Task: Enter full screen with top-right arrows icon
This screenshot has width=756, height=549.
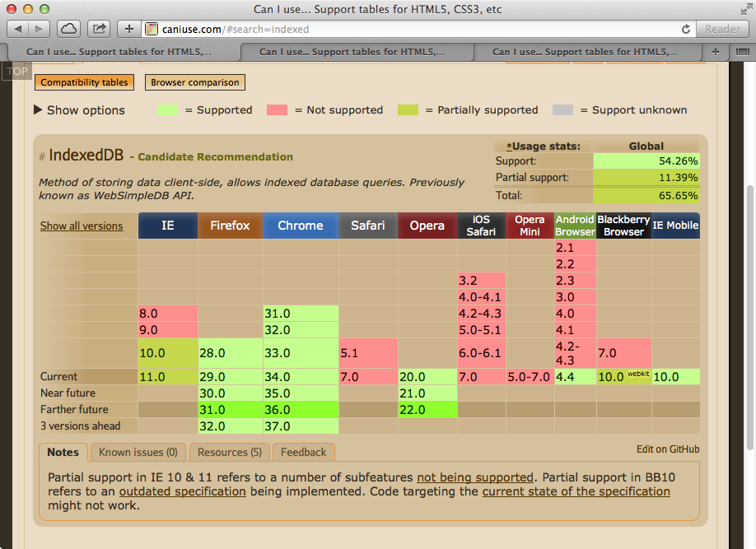Action: pos(746,9)
